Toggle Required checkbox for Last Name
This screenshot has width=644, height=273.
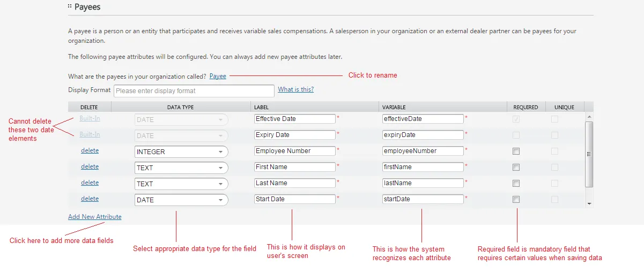[x=516, y=184]
